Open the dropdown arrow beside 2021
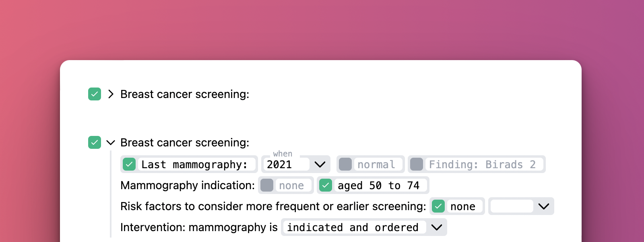Screen dimensions: 644x242 [x=320, y=165]
